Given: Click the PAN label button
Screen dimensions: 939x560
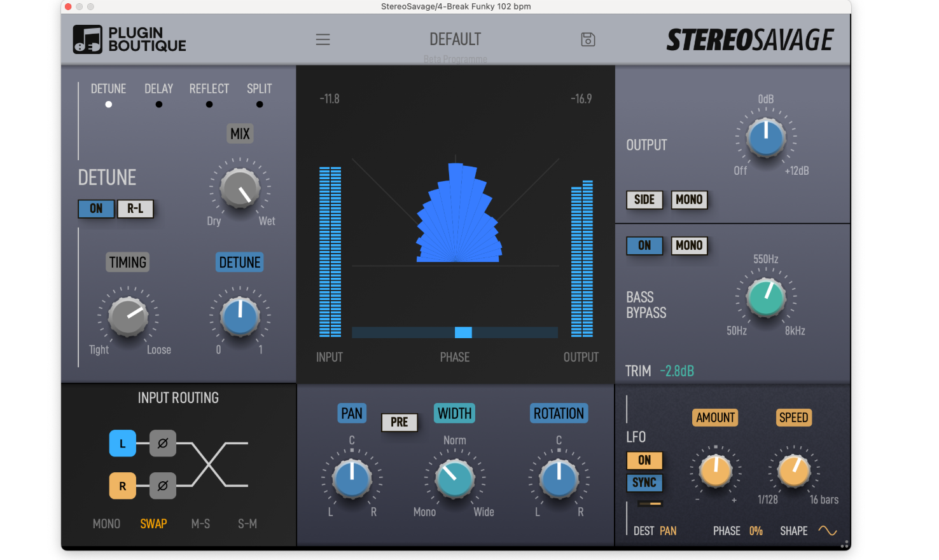Looking at the screenshot, I should click(352, 413).
